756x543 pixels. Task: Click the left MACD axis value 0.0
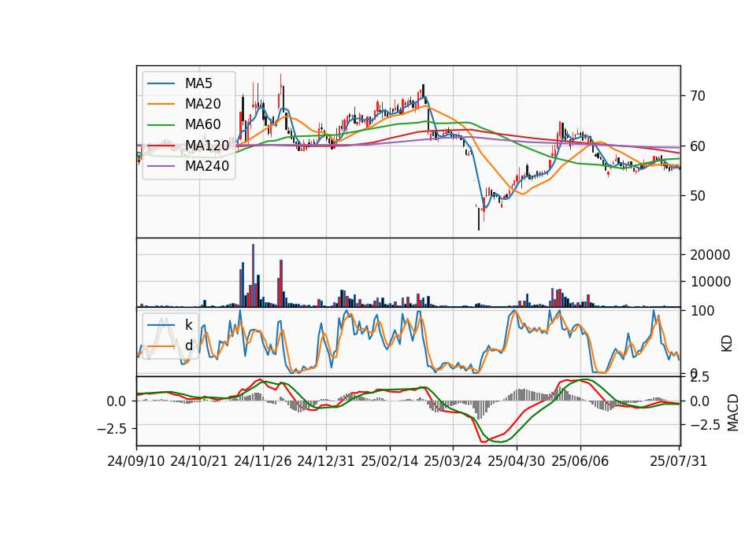click(x=117, y=401)
